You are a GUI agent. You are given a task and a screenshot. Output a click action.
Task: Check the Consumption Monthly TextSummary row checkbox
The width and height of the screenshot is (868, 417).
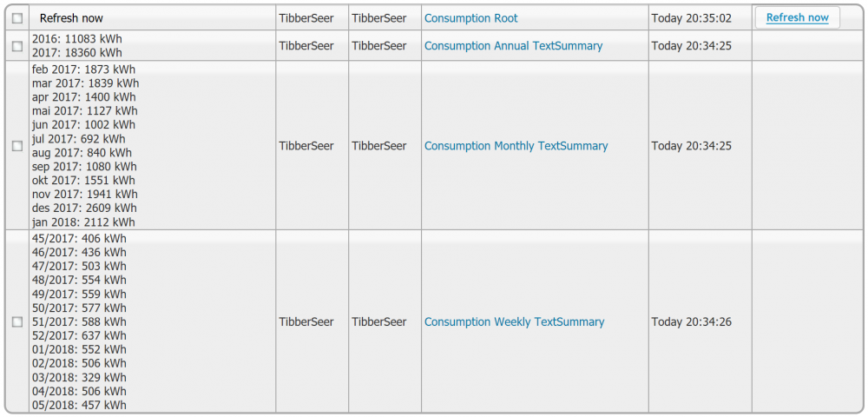pos(17,146)
